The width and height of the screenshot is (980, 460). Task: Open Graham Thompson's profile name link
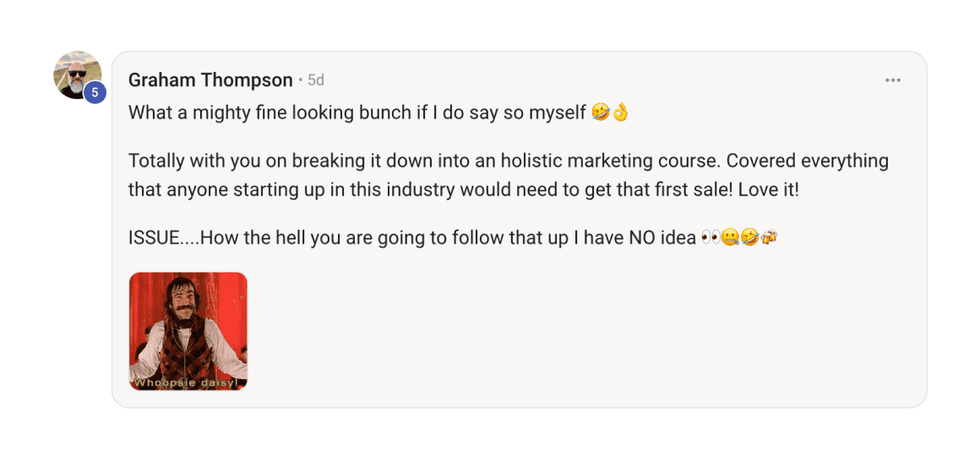(210, 80)
